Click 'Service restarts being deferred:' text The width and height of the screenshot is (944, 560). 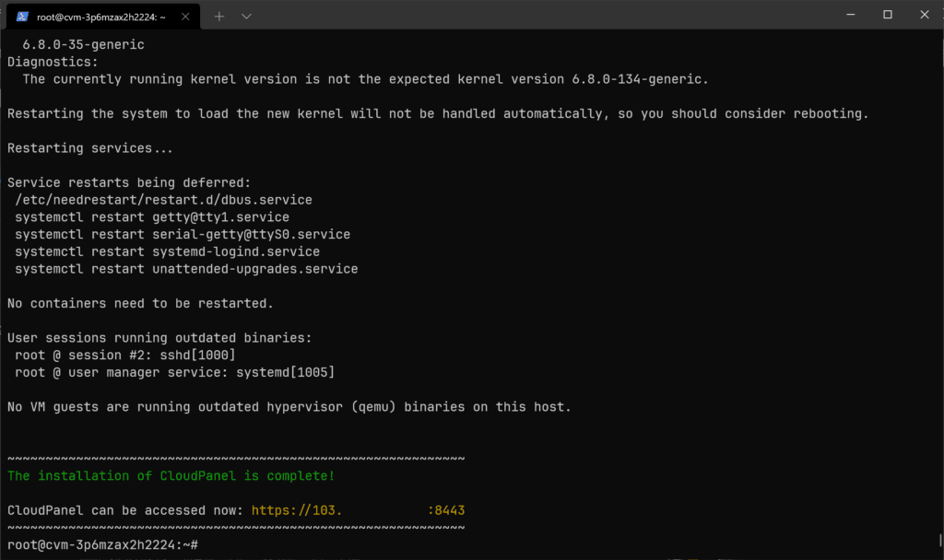(129, 182)
